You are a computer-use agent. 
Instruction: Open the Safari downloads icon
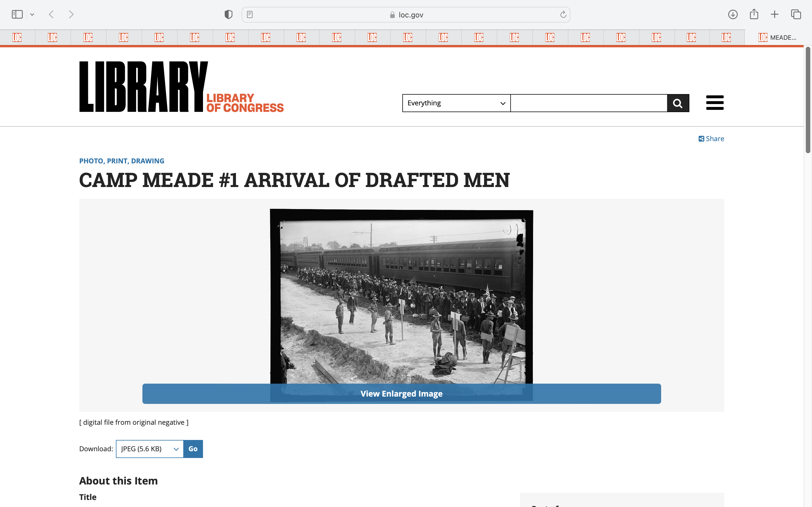pyautogui.click(x=732, y=14)
